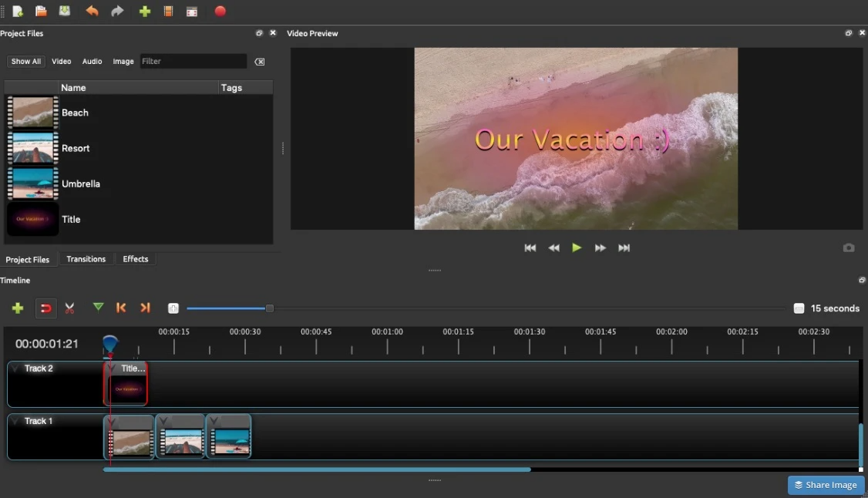Toggle the razor scissors tool
The height and width of the screenshot is (498, 868).
click(70, 308)
